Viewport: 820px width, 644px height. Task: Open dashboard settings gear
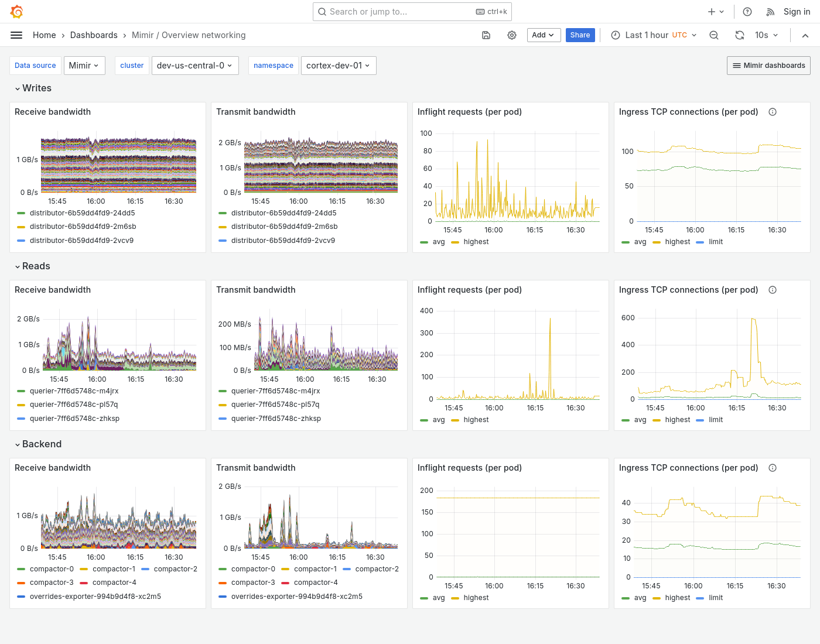[x=512, y=35]
